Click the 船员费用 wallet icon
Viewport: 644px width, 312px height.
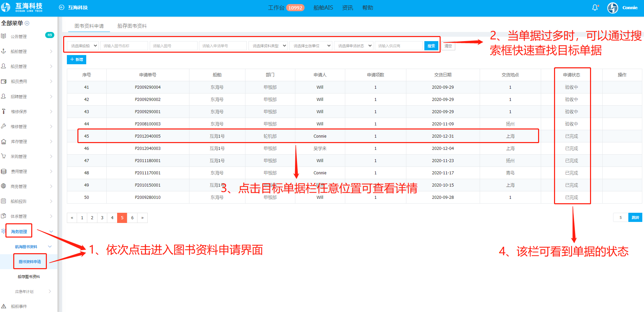coord(4,81)
